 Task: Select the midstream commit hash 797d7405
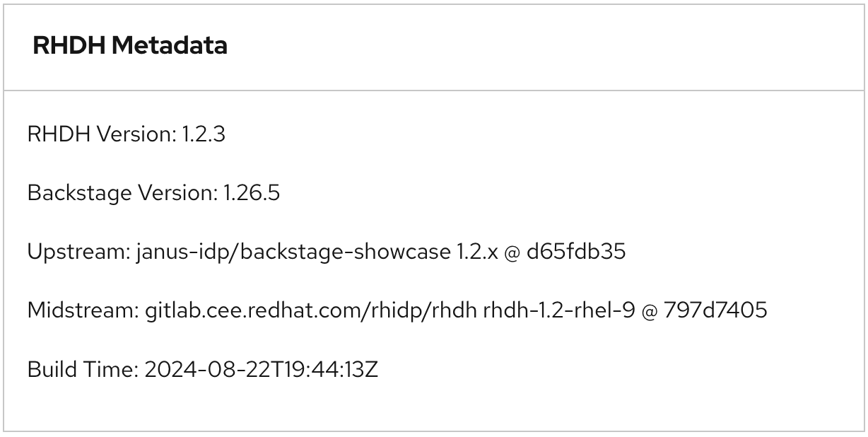click(x=715, y=310)
